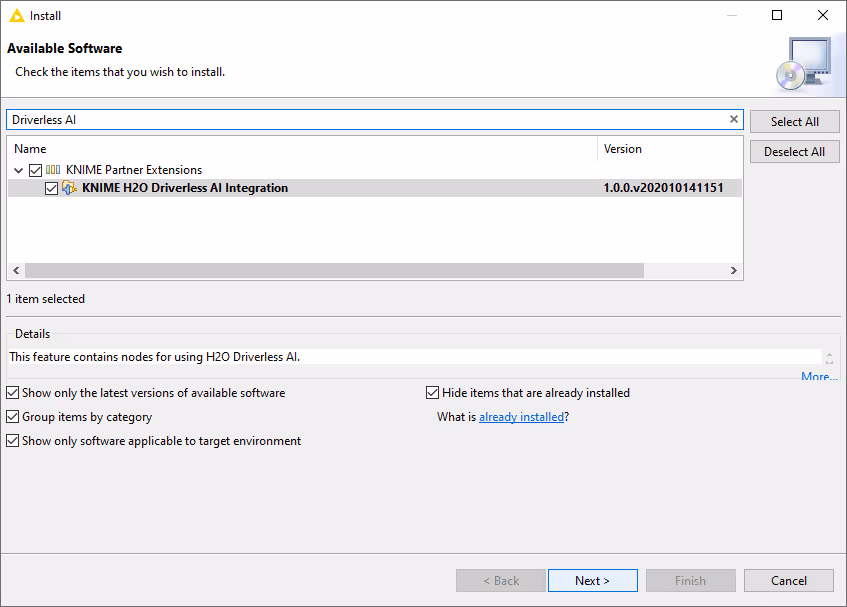Screen dimensions: 847x607
Task: Click the KNIME Partner Extensions category icon
Action: (x=54, y=170)
